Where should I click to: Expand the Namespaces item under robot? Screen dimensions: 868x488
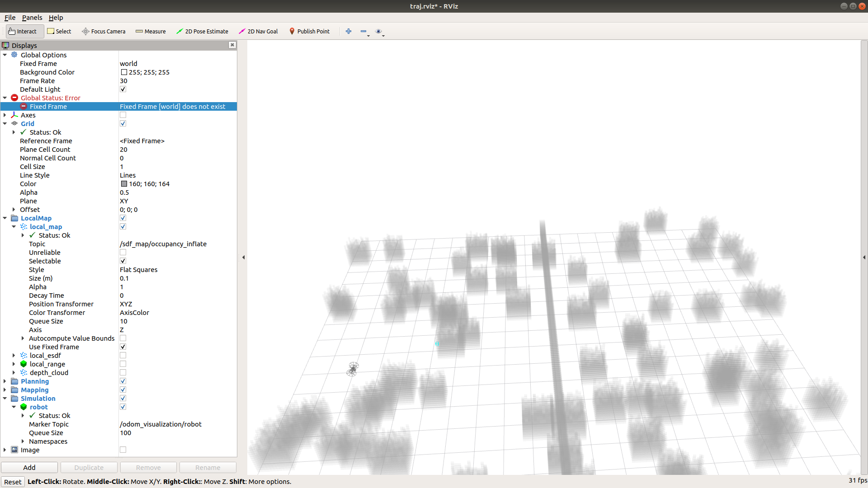click(23, 441)
